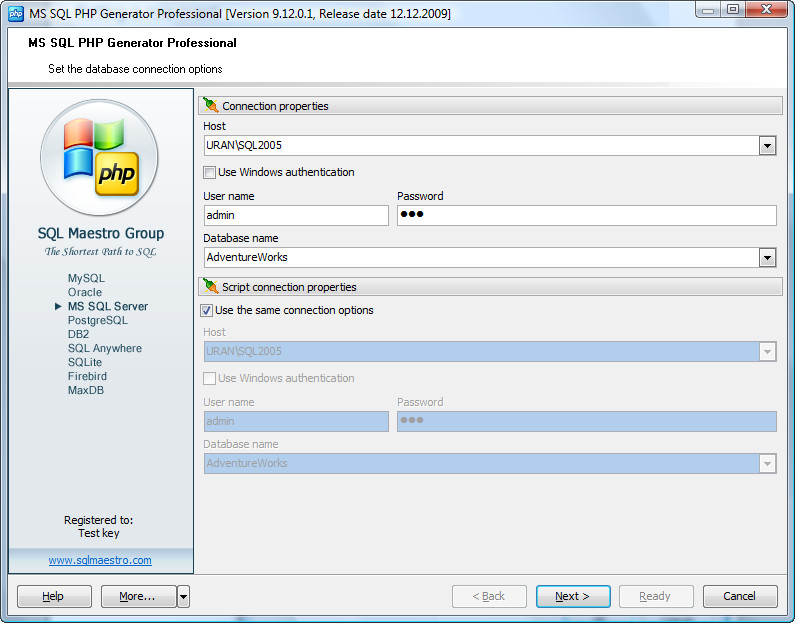
Task: Click the Password input field
Action: 587,215
